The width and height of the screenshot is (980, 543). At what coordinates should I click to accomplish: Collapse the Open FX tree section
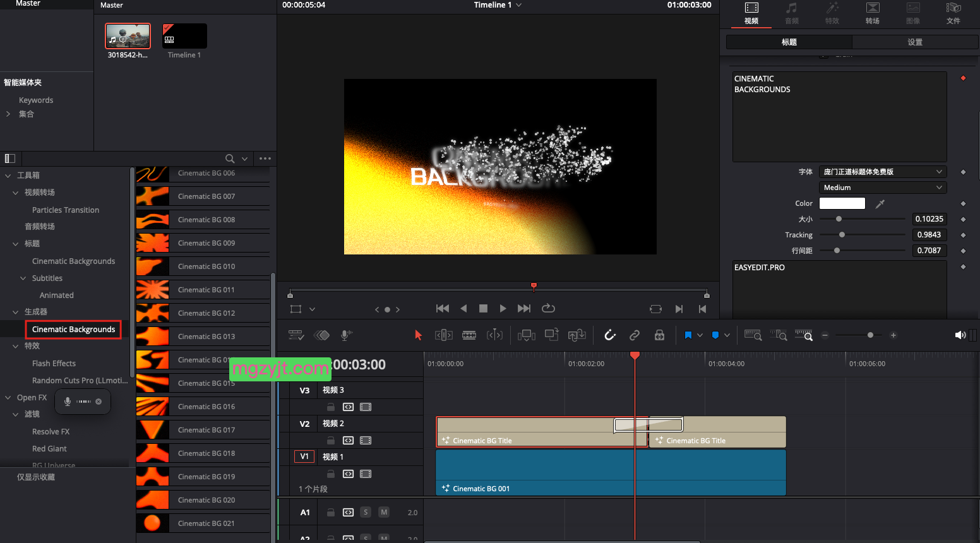pos(8,398)
